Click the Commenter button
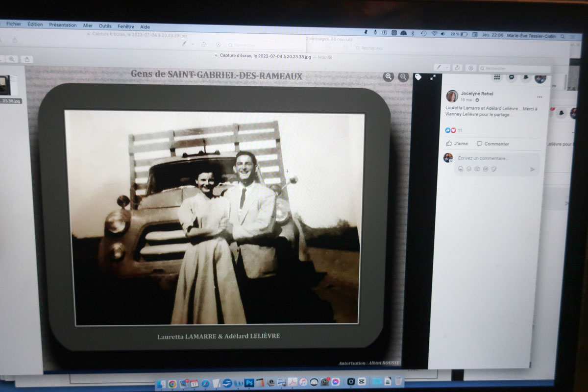 (x=492, y=144)
